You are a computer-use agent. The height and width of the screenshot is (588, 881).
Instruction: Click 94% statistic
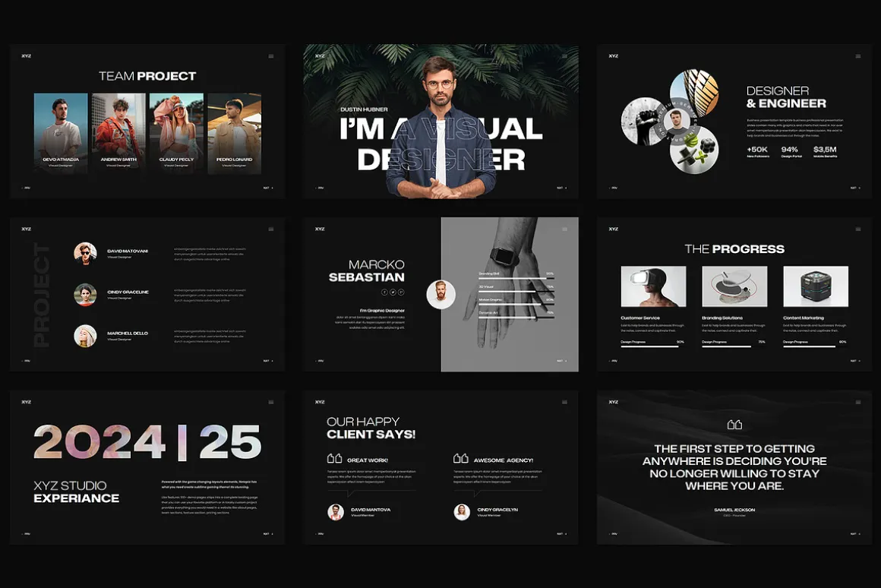tap(789, 150)
